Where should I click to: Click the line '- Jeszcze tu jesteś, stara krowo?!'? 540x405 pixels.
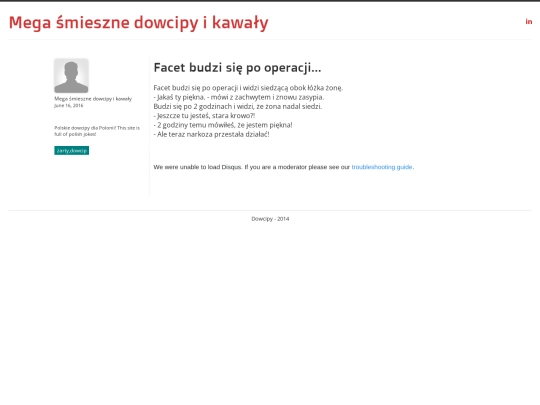204,116
